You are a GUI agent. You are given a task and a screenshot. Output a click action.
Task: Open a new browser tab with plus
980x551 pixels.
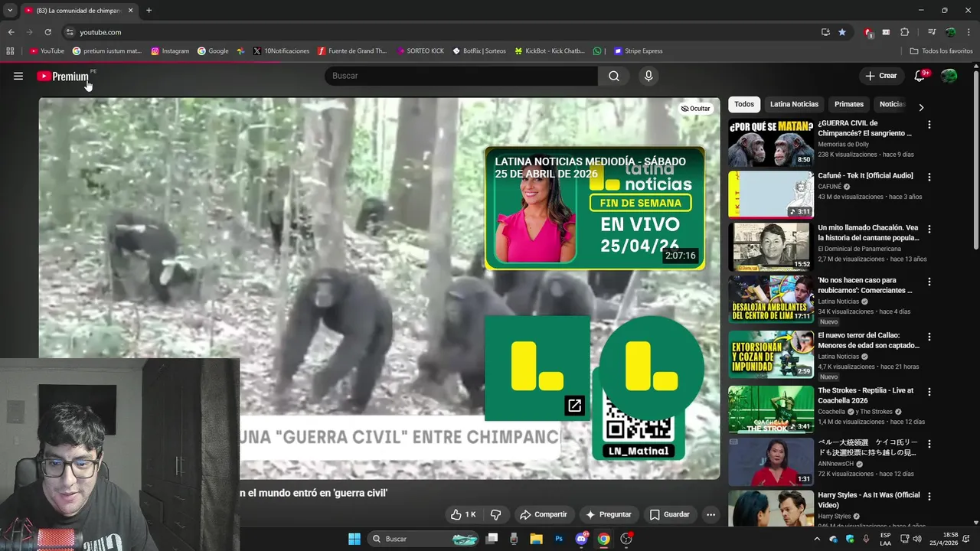coord(149,11)
